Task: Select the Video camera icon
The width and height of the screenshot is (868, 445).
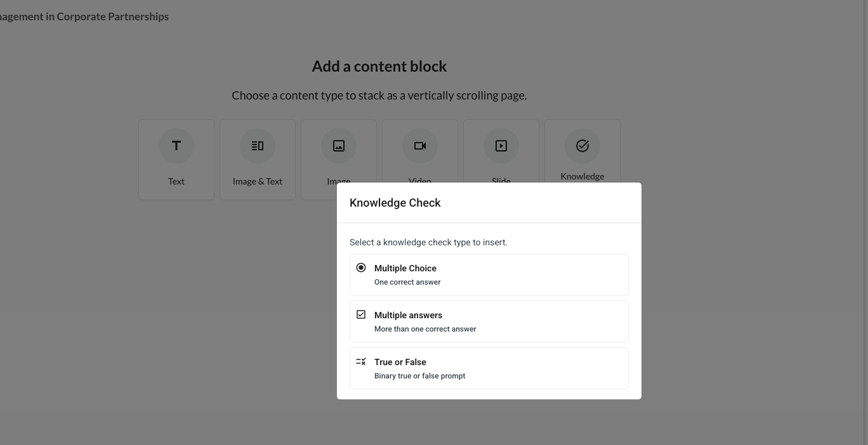Action: [420, 146]
